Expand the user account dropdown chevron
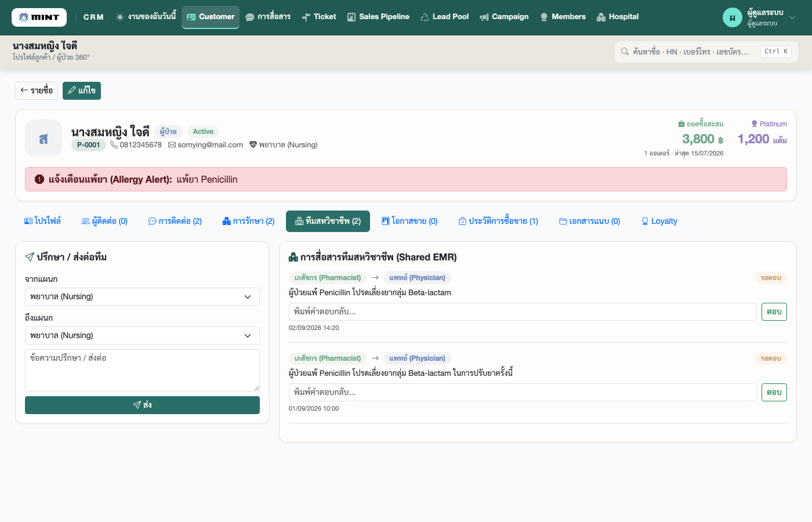Screen dimensions: 812x522 pos(792,17)
